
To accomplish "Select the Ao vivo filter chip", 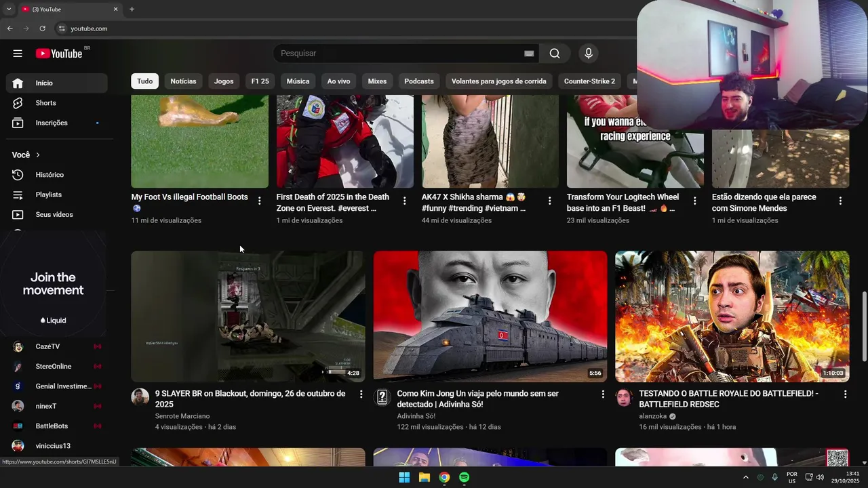I will [x=338, y=81].
